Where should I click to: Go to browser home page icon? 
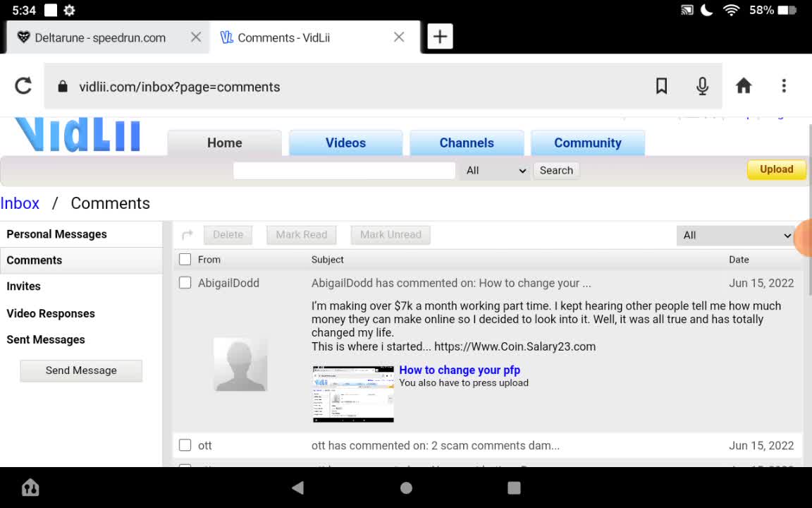click(x=744, y=85)
